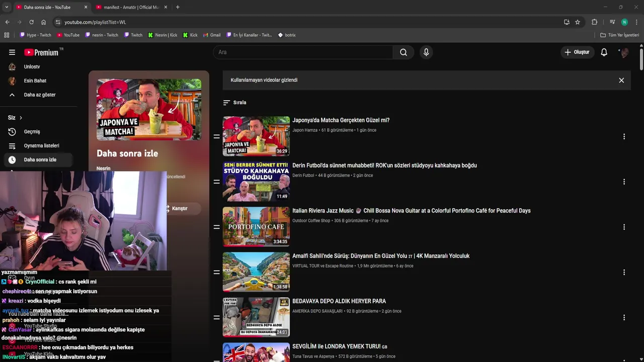The image size is (644, 362).
Task: Open BEDAVAYA DEPO ALDIK thumbnail
Action: point(256,317)
